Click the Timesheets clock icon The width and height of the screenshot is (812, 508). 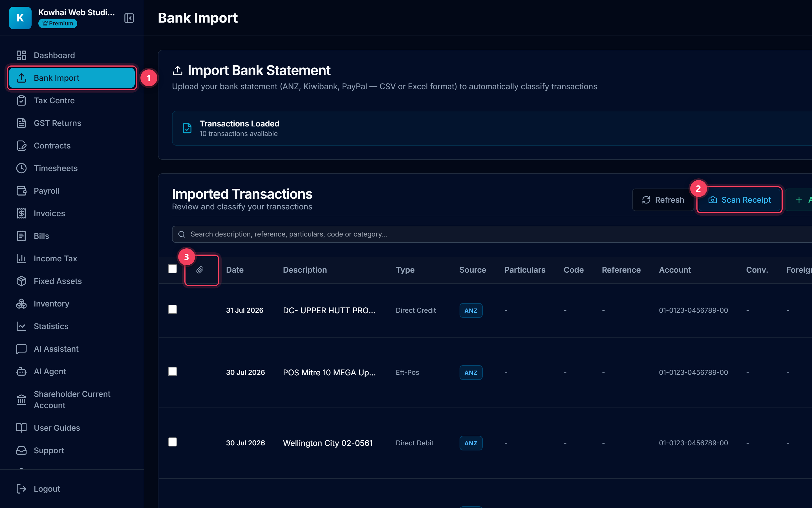tap(21, 168)
